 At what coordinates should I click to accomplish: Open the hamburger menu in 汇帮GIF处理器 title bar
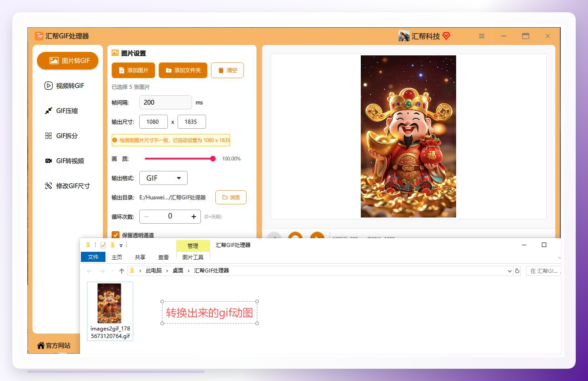tap(482, 36)
